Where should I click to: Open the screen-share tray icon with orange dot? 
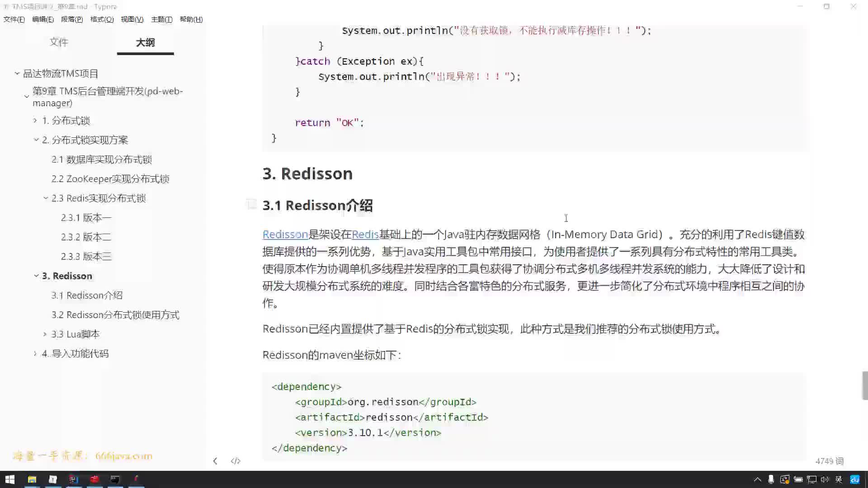(784, 479)
